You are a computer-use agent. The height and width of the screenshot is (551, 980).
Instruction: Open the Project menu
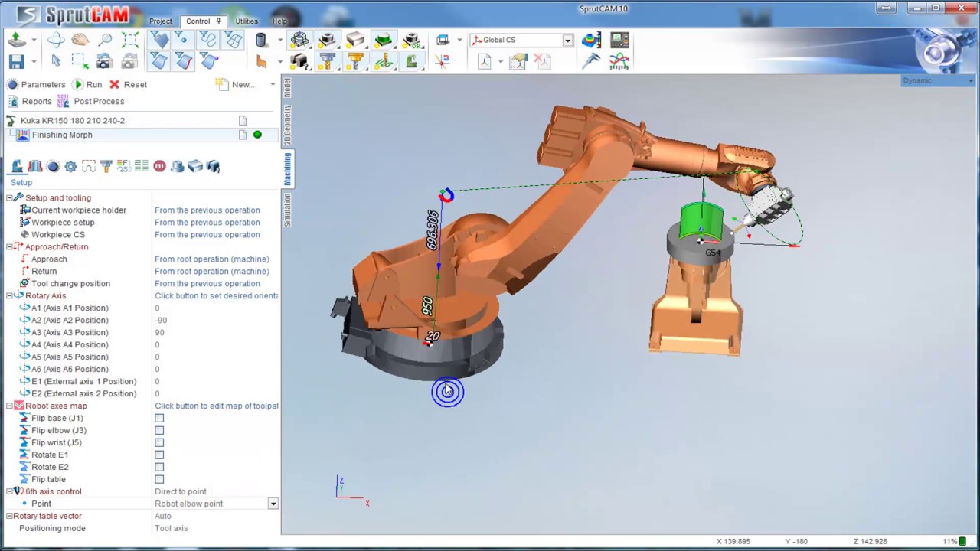[x=161, y=21]
